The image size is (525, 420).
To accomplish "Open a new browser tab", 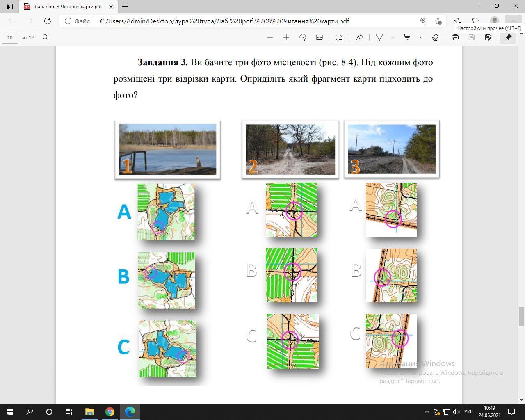I will pyautogui.click(x=125, y=7).
